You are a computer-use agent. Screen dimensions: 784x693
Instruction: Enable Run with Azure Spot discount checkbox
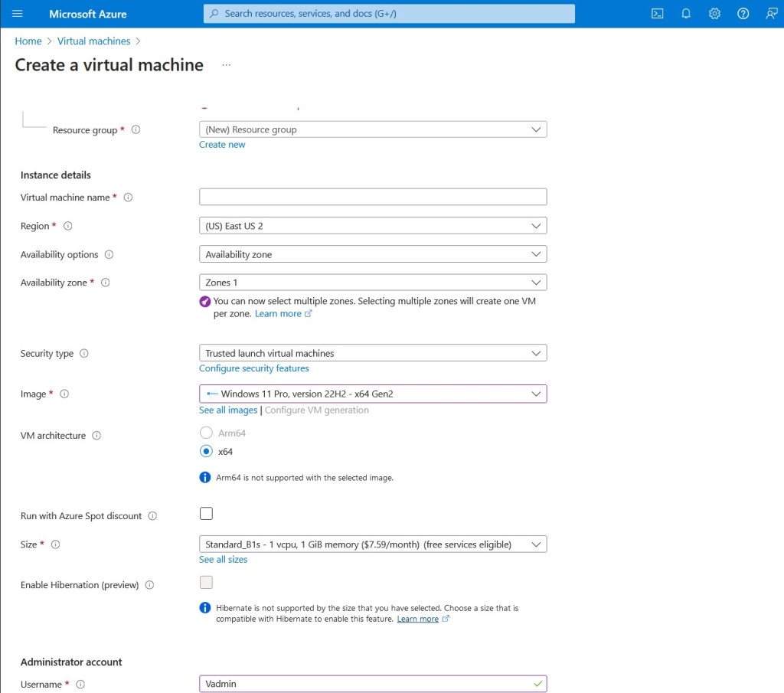coord(206,514)
